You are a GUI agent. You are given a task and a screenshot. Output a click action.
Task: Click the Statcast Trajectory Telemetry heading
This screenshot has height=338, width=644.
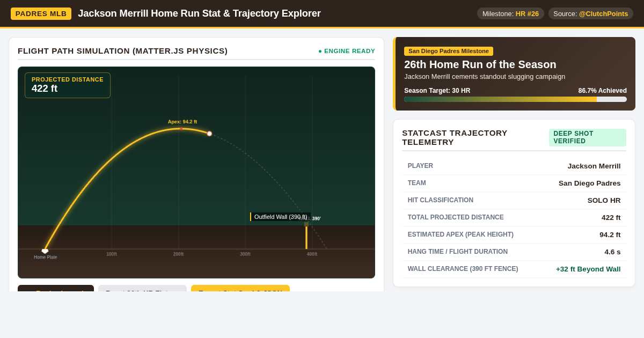[x=455, y=137]
